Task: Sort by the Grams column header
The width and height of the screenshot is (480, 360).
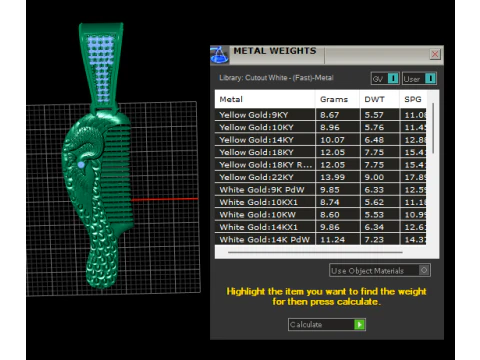Action: [337, 99]
